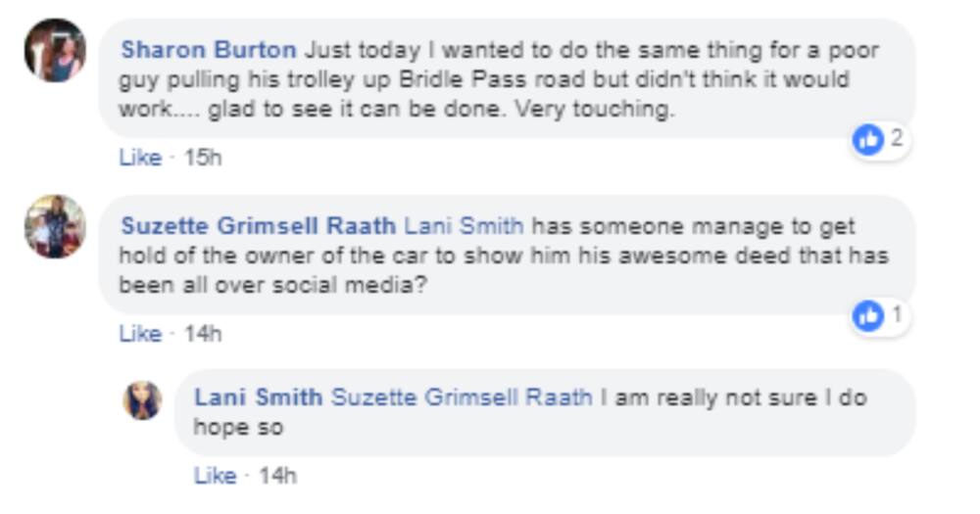Open Lani Smith reply author name
This screenshot has height=514, width=980.
258,397
